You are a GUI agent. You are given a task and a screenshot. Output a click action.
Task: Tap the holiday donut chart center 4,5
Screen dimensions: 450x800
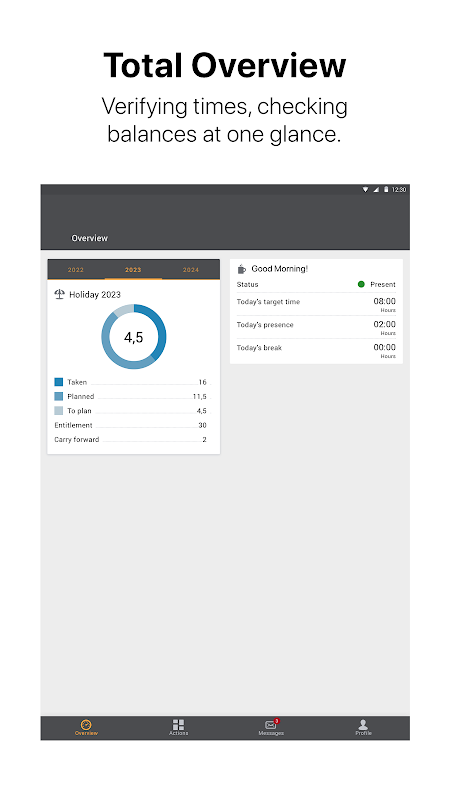134,337
